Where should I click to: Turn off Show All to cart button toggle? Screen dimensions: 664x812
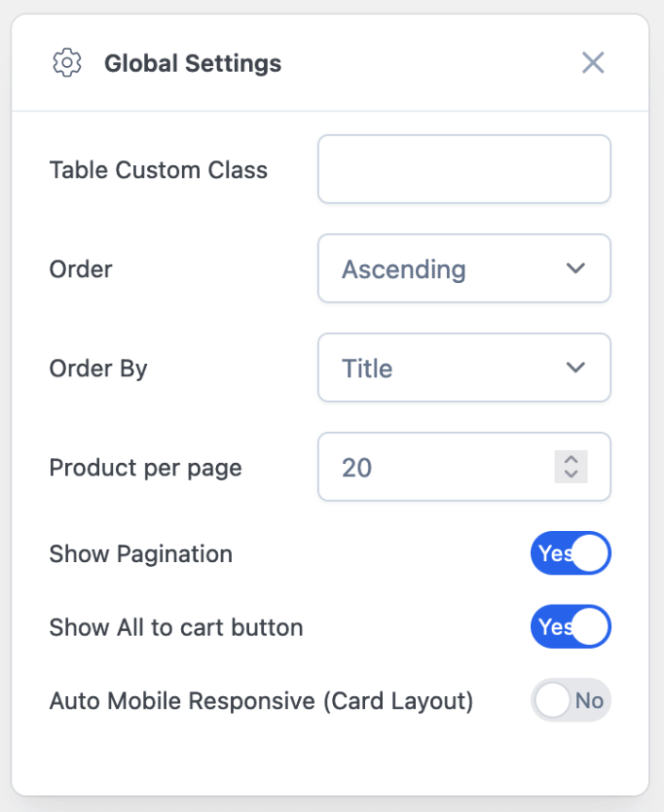point(571,627)
